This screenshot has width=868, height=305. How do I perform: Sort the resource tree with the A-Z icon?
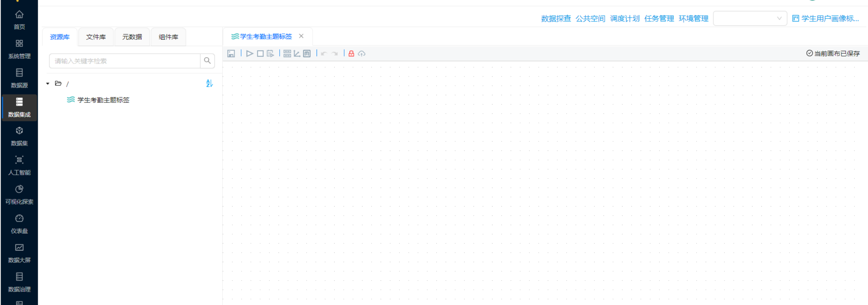(209, 83)
